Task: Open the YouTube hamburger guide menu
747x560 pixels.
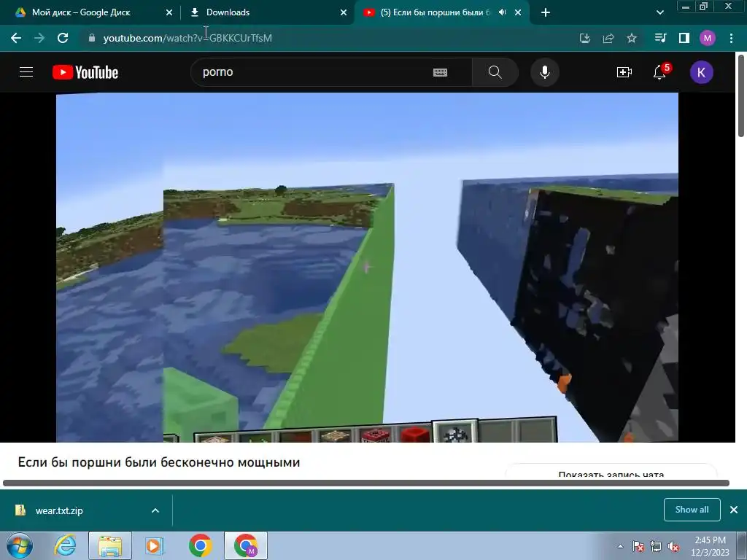Action: tap(26, 72)
